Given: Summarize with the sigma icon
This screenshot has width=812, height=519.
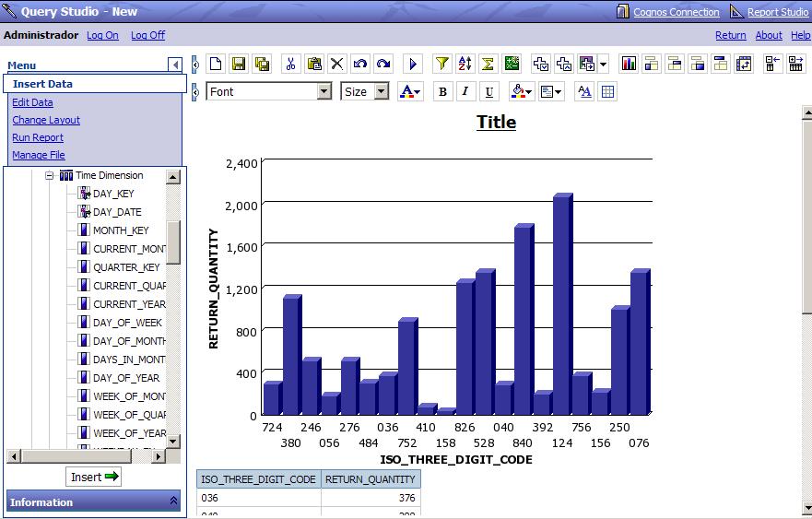Looking at the screenshot, I should (488, 64).
